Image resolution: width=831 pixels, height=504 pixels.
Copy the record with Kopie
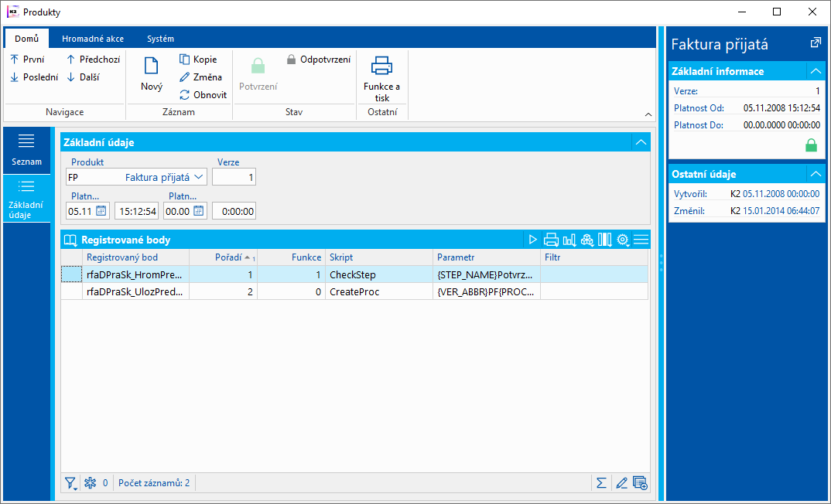(x=198, y=60)
